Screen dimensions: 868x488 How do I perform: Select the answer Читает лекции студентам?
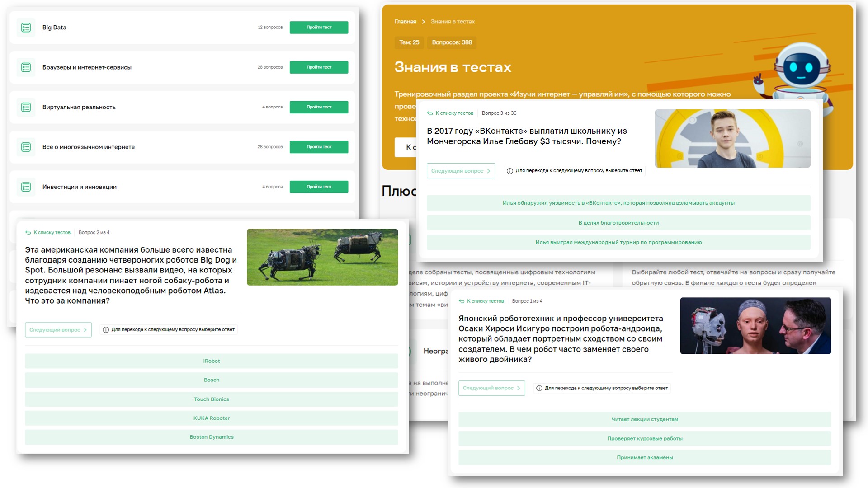coord(644,419)
